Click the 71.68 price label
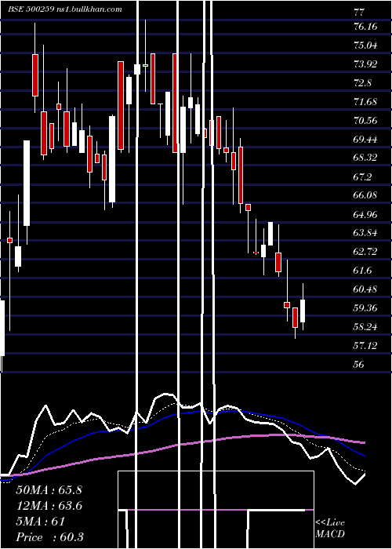Image resolution: width=392 pixels, height=549 pixels. (365, 102)
